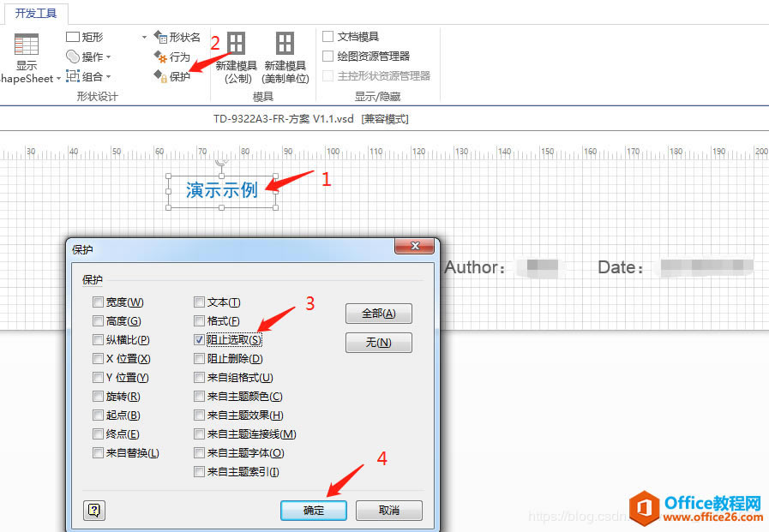Check the Y 位置(Y) protection option
The height and width of the screenshot is (532, 769).
pyautogui.click(x=98, y=377)
